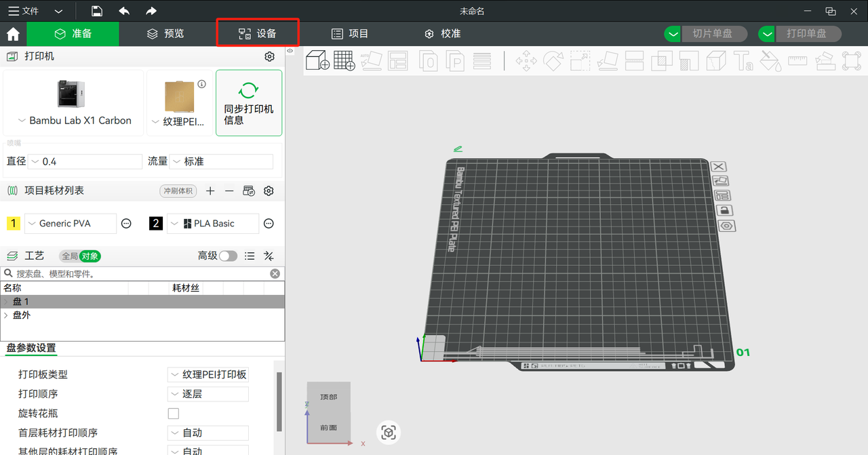Select the Color painting bucket tool
Viewport: 868px width, 455px height.
click(x=770, y=61)
